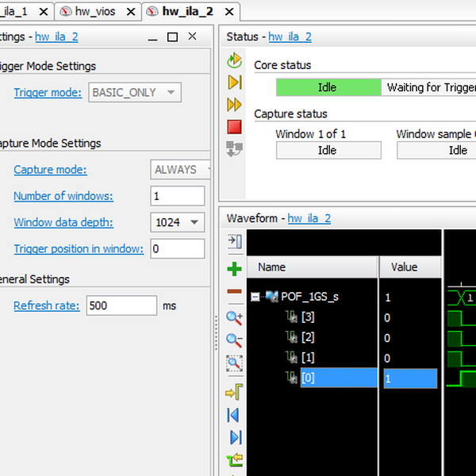Zoom out on the waveform
This screenshot has width=476, height=476.
pyautogui.click(x=234, y=340)
